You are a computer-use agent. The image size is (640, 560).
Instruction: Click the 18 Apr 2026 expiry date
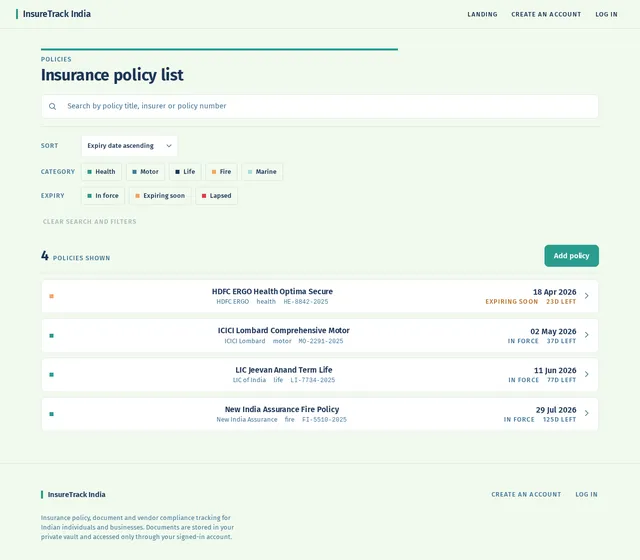tap(555, 292)
